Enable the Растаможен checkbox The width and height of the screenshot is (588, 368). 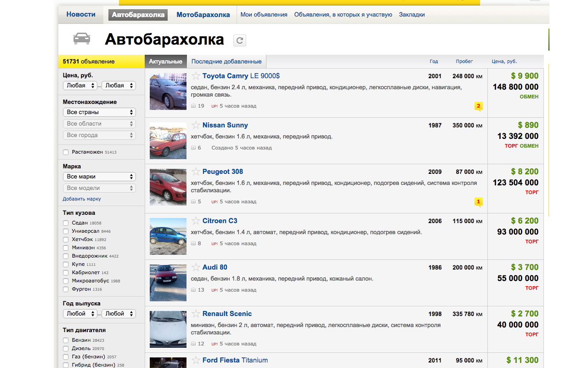point(66,152)
